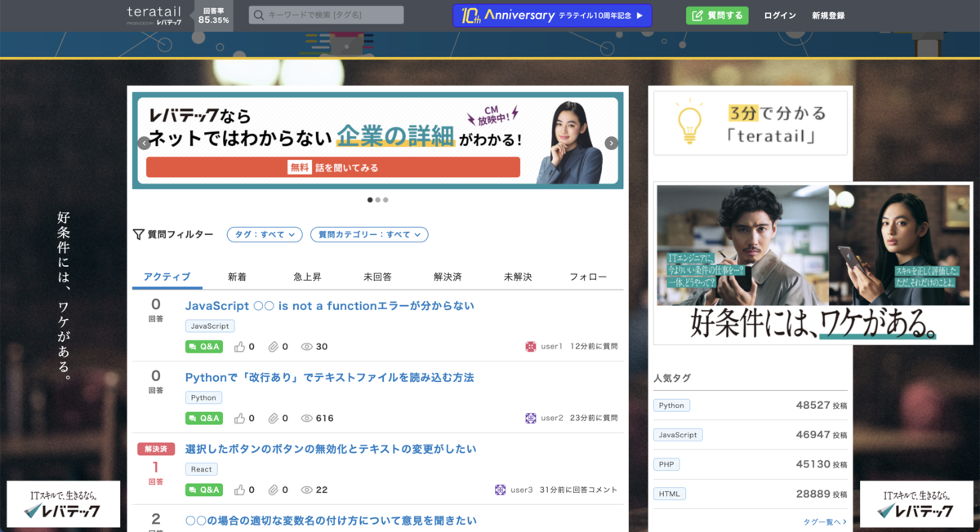Click the clip icon on React question
Screen dimensions: 980x532
[274, 490]
